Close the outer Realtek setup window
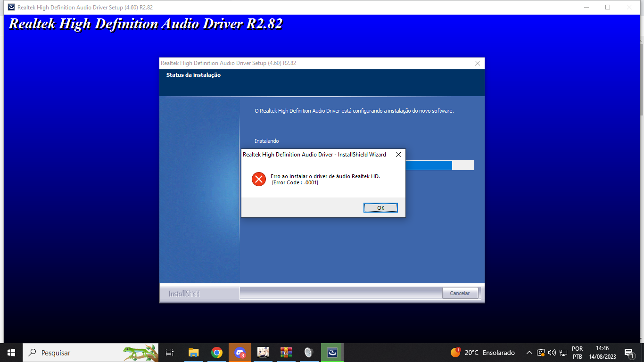 [x=629, y=7]
